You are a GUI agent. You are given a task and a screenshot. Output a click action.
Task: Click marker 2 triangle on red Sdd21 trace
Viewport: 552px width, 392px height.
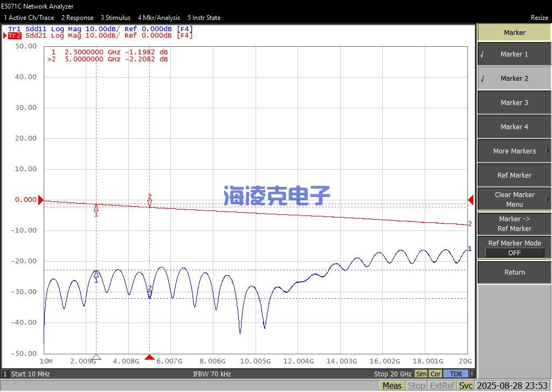pos(150,203)
